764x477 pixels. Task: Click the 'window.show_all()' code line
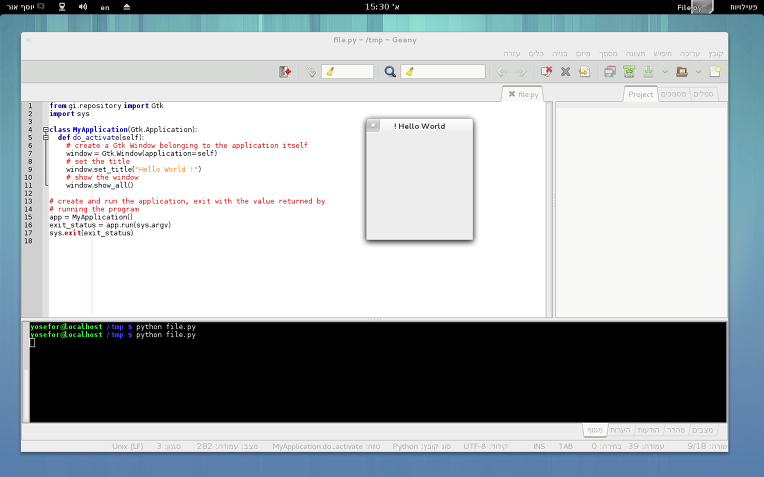coord(99,185)
